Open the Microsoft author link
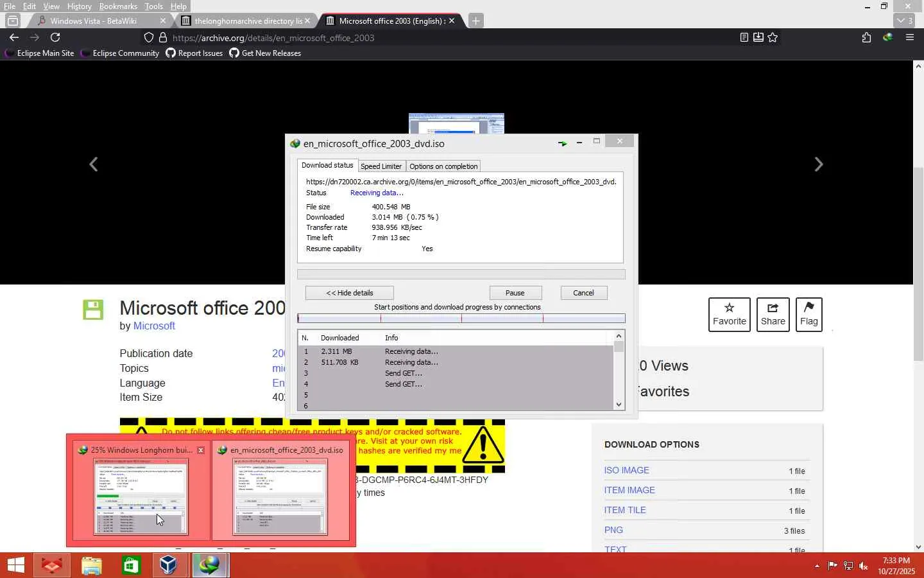 click(x=154, y=326)
